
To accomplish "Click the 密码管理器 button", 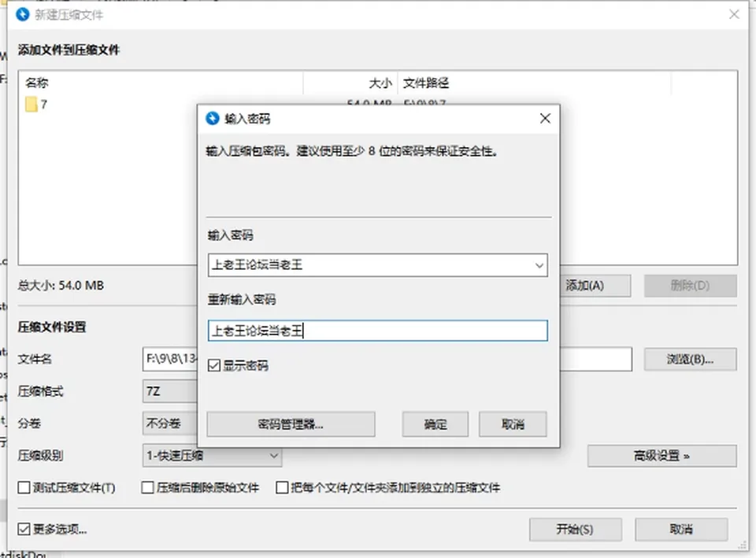I will click(x=291, y=424).
